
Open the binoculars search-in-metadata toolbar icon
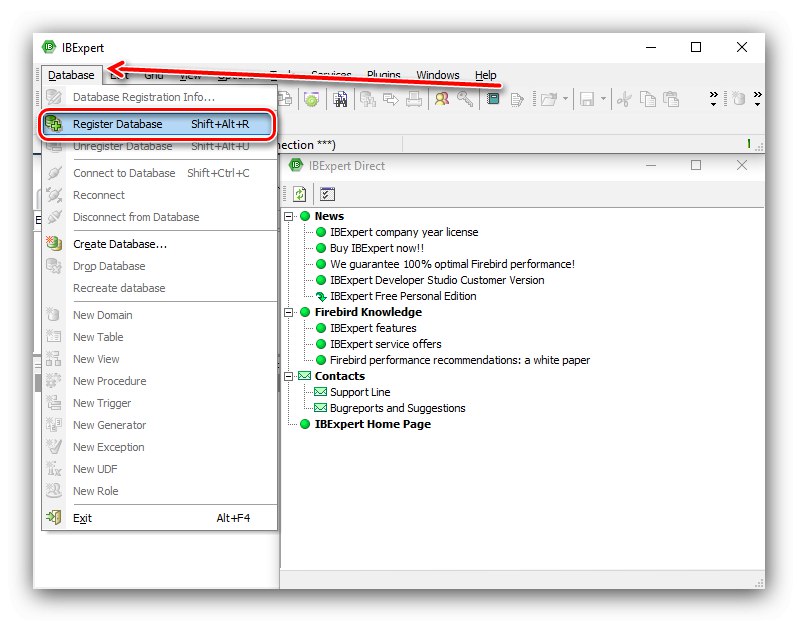pyautogui.click(x=340, y=99)
